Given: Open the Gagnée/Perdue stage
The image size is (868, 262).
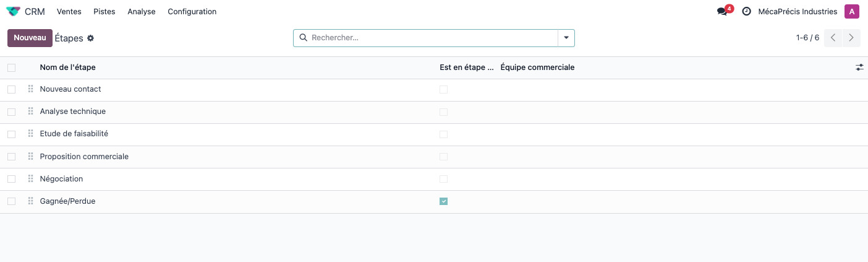Looking at the screenshot, I should pyautogui.click(x=67, y=201).
